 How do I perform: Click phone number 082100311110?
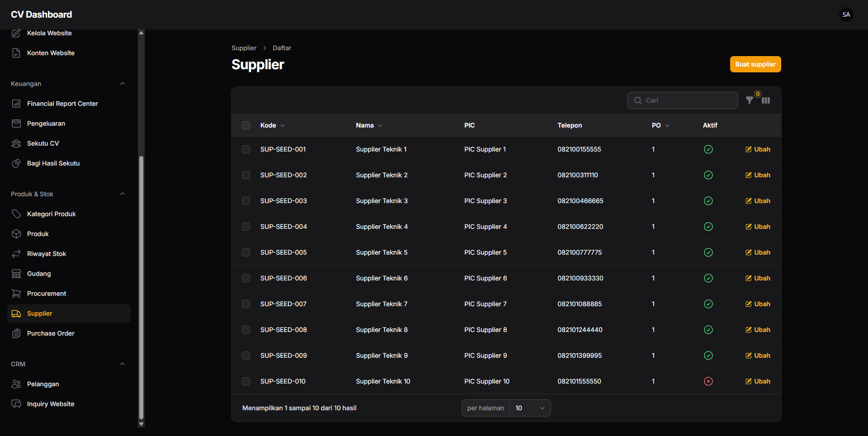tap(578, 175)
